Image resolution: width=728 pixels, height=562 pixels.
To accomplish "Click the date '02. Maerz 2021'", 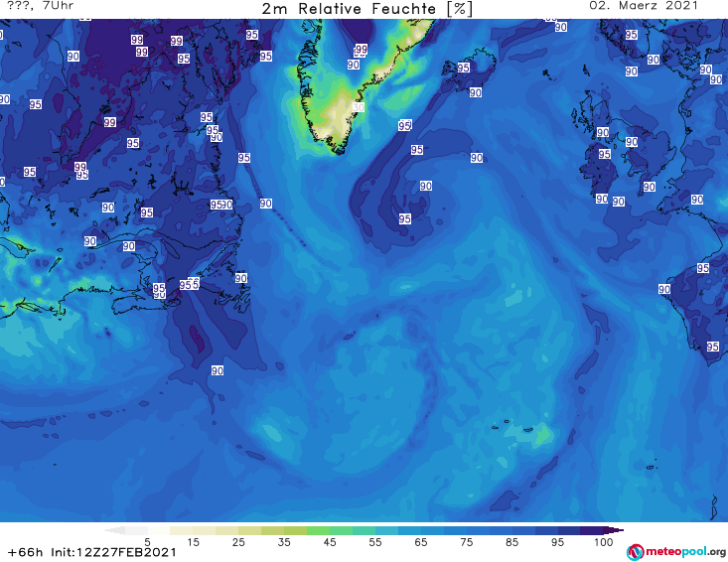I will click(x=644, y=6).
